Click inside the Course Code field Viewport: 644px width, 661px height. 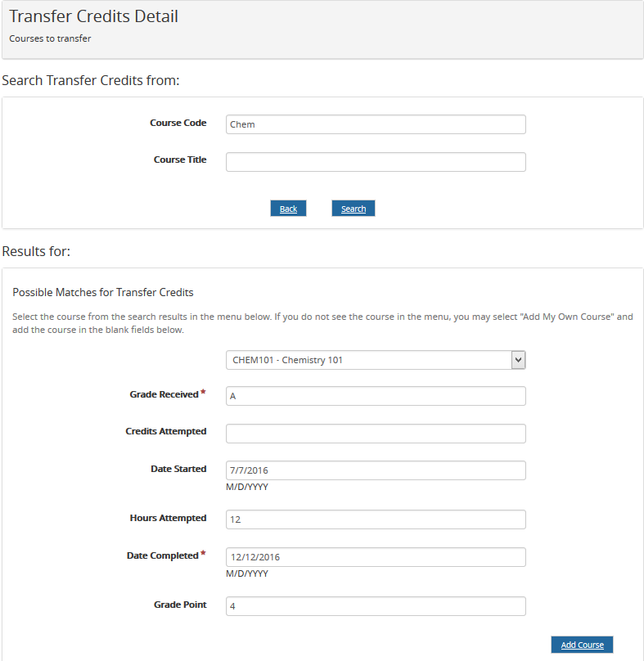(x=375, y=124)
